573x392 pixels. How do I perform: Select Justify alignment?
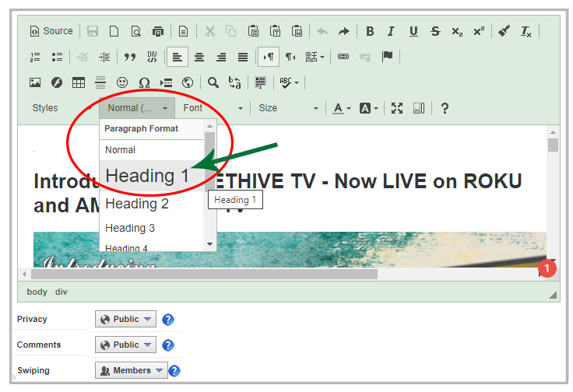(x=243, y=57)
